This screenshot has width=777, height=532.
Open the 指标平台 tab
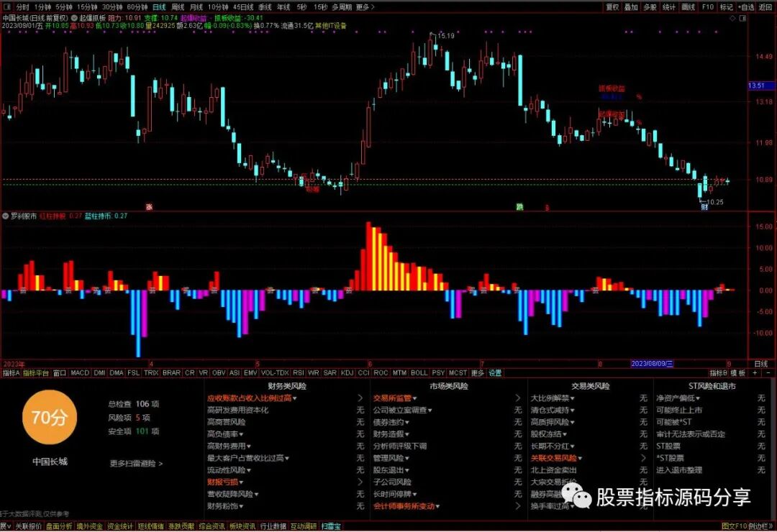click(36, 372)
